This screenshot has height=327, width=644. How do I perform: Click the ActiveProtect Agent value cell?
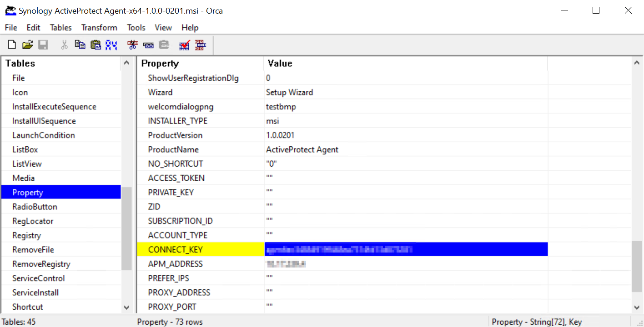[406, 149]
